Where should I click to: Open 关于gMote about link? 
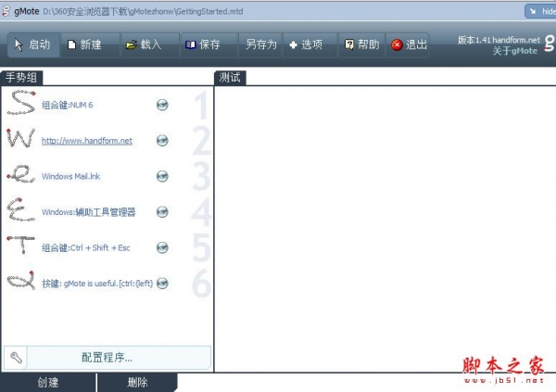tap(515, 51)
